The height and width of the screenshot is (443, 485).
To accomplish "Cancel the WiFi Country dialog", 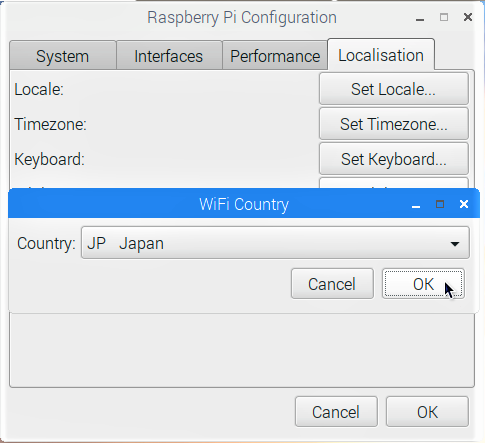I will pyautogui.click(x=332, y=284).
